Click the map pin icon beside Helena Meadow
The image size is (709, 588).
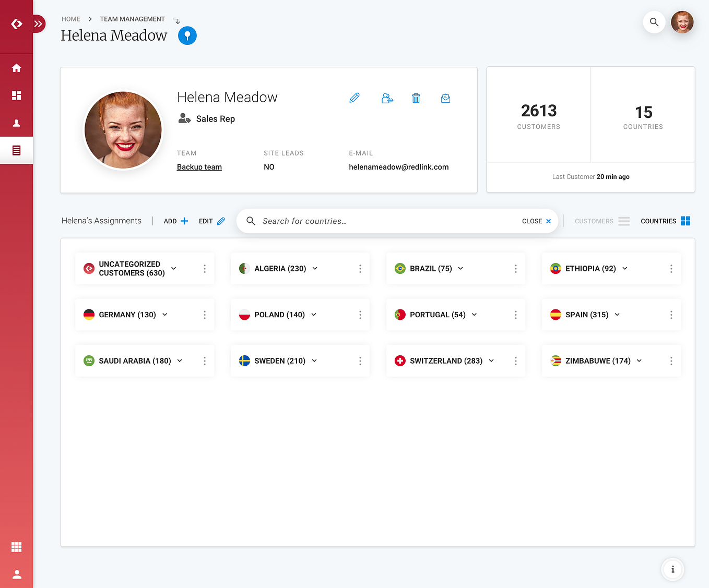click(187, 35)
